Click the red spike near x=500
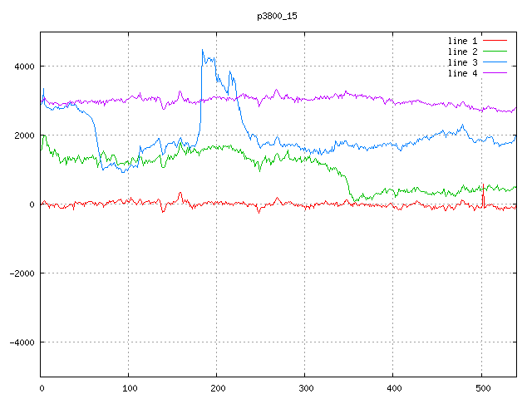The image size is (532, 399). 483,198
